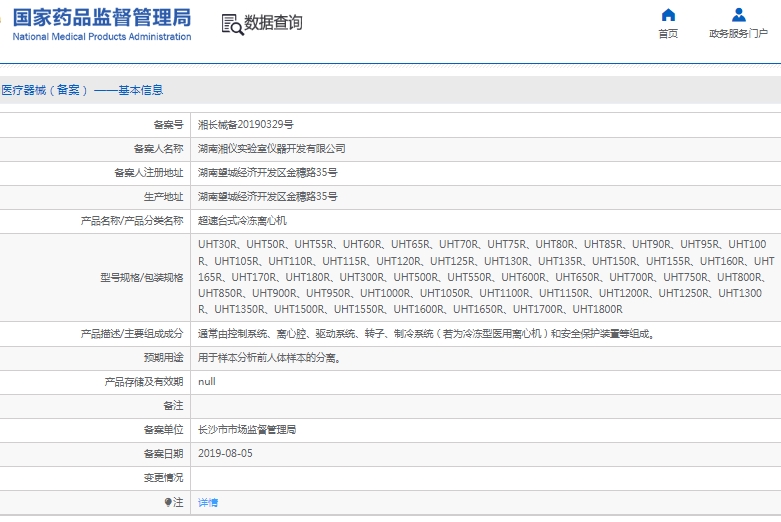The height and width of the screenshot is (522, 781).
Task: Select the text 用于样本分析前人体样本的分离
Action: coord(269,358)
